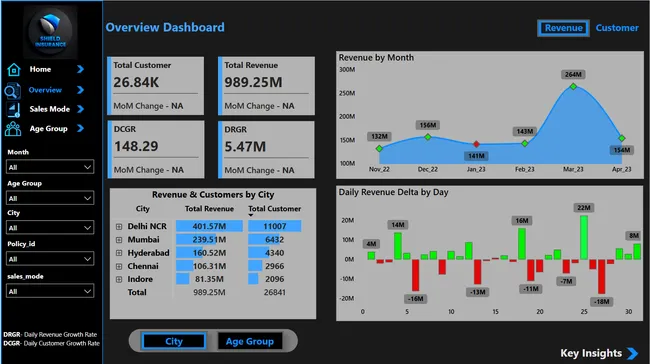The height and width of the screenshot is (364, 650).
Task: Click the red -16M daily delta bar
Action: coord(415,275)
